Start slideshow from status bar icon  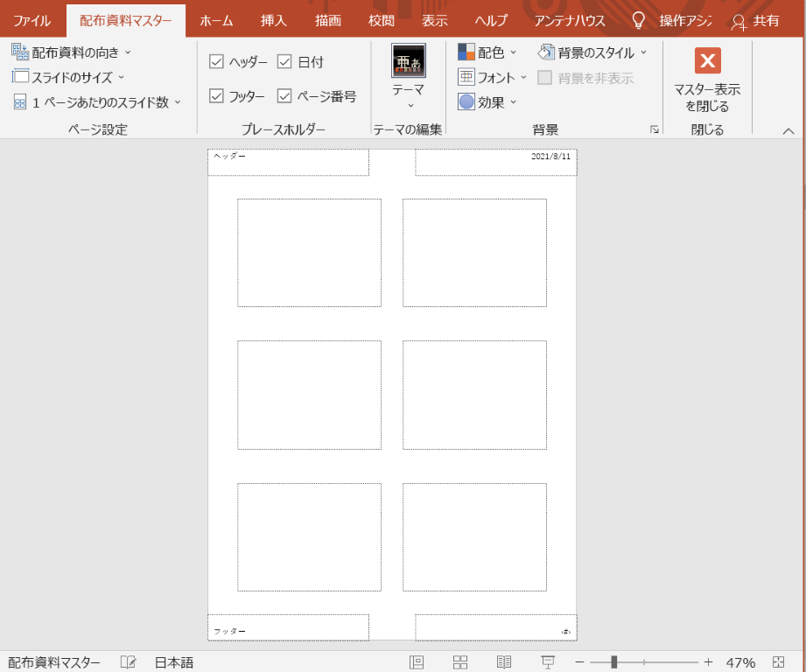click(x=548, y=662)
